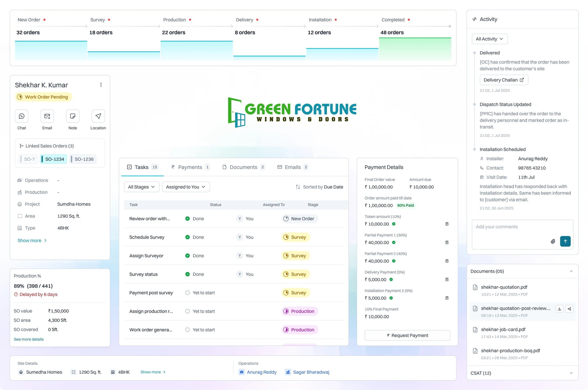Click Sagar Bharadwaj's production avatar icon
The image size is (588, 390).
coord(288,372)
